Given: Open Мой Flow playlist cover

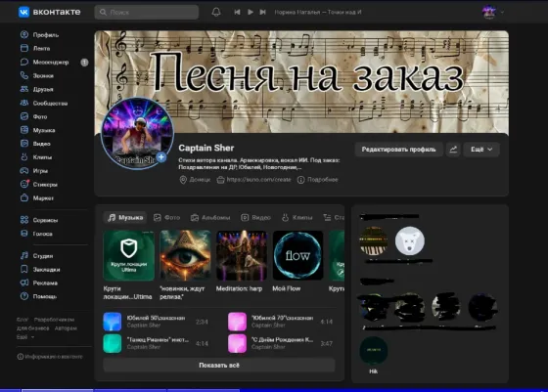Looking at the screenshot, I should click(297, 255).
